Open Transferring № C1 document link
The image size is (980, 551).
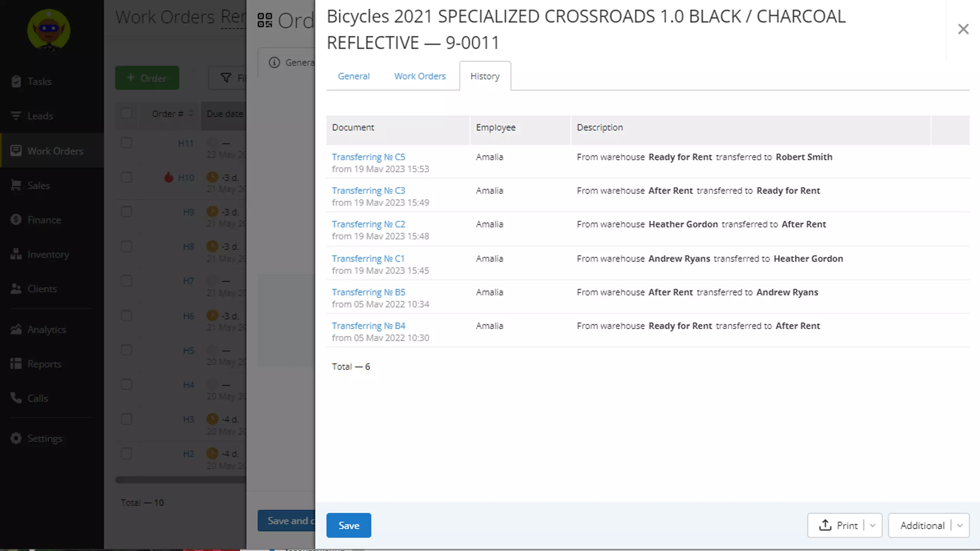click(x=368, y=259)
